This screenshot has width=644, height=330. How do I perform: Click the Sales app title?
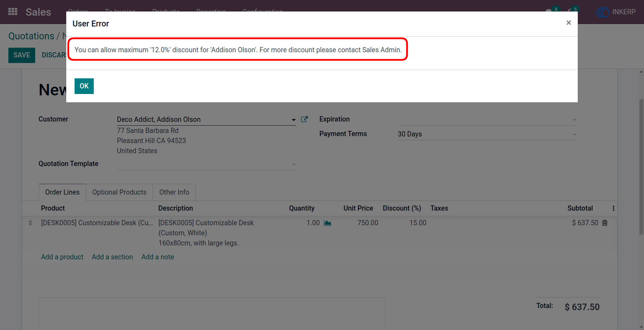(38, 12)
